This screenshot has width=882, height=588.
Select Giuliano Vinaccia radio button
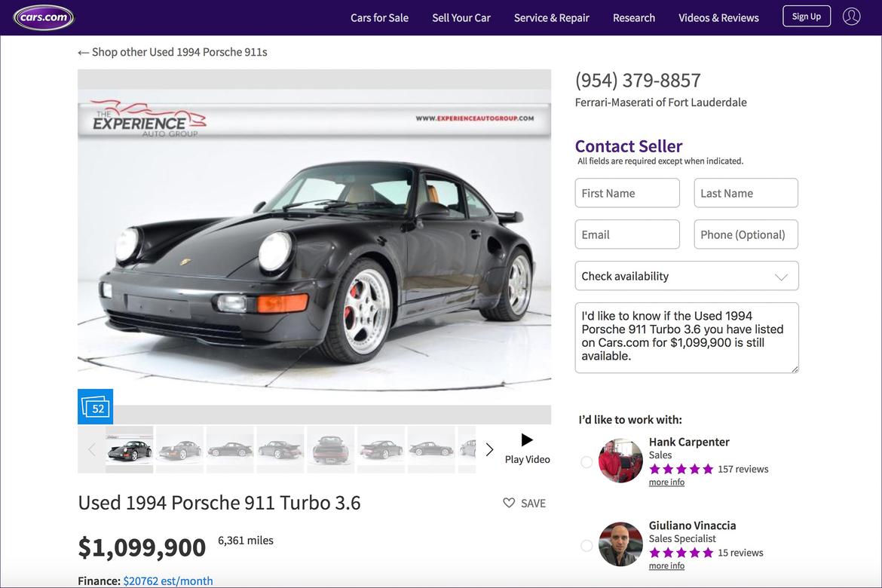pyautogui.click(x=586, y=546)
